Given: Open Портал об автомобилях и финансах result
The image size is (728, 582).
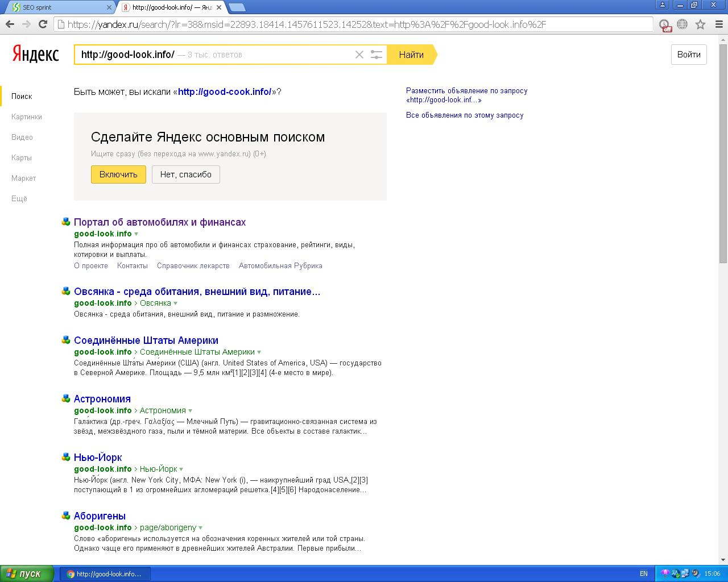Looking at the screenshot, I should (160, 222).
